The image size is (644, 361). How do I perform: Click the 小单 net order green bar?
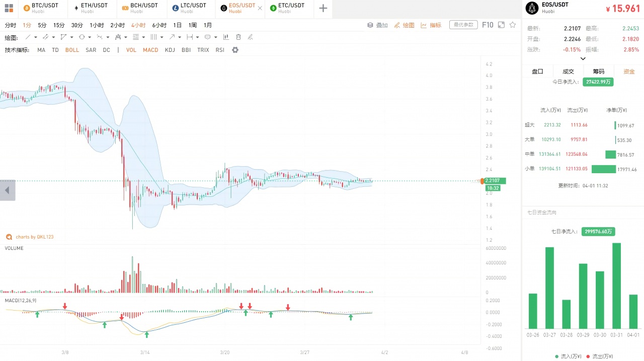pyautogui.click(x=604, y=169)
